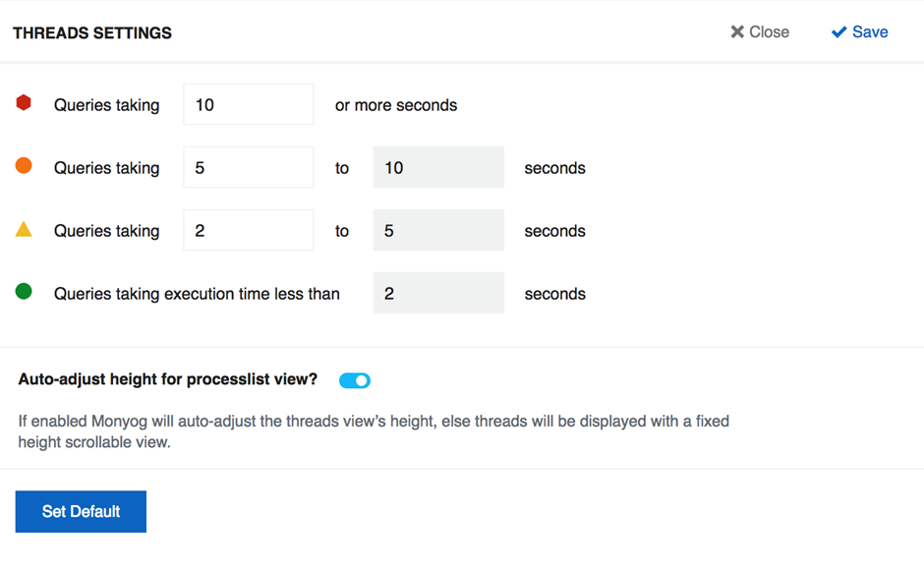
Task: Click the yellow triangle warning icon
Action: tap(24, 230)
